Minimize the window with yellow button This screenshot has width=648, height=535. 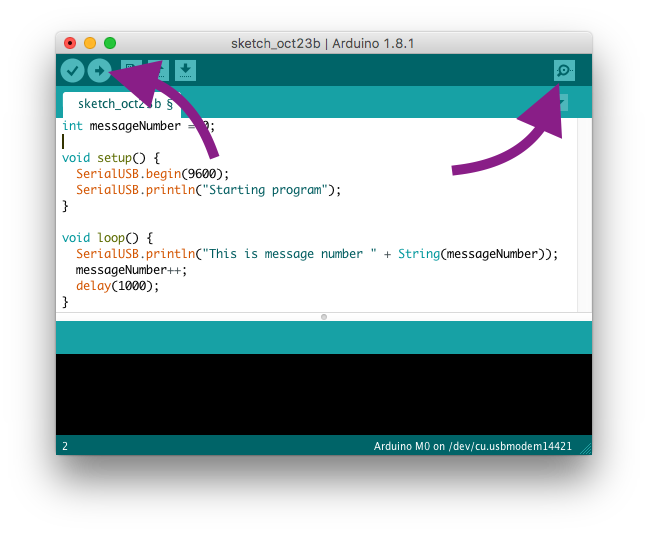[x=90, y=43]
